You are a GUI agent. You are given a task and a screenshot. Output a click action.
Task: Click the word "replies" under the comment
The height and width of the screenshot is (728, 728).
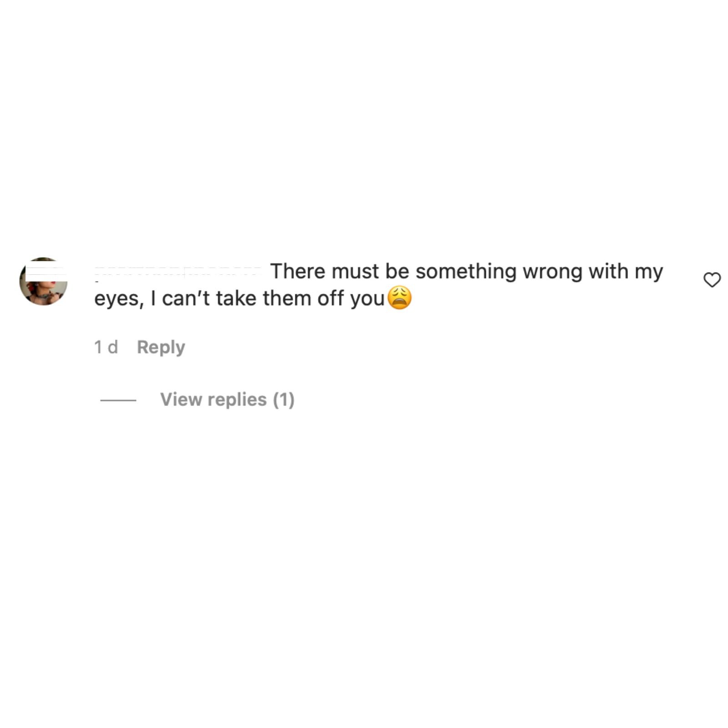coord(238,400)
